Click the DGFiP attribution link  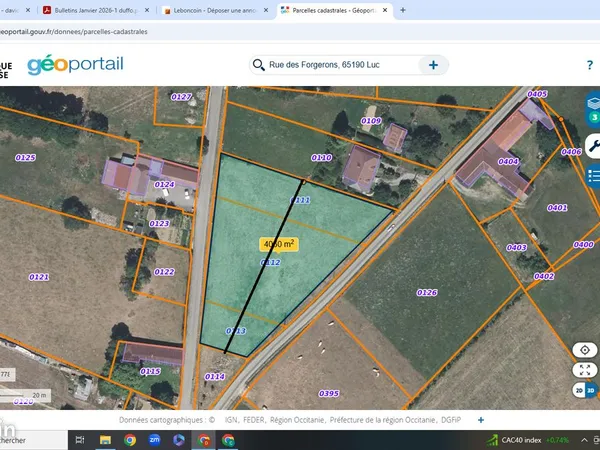point(451,420)
